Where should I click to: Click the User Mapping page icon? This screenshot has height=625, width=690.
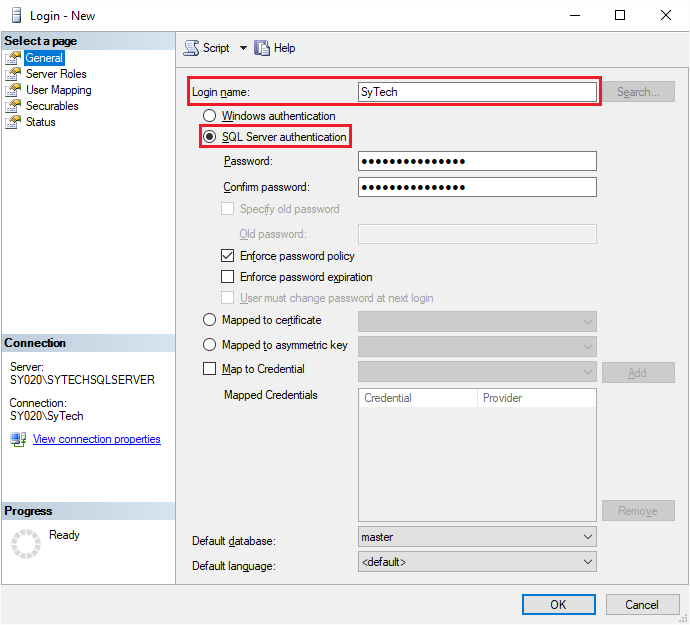coord(13,90)
